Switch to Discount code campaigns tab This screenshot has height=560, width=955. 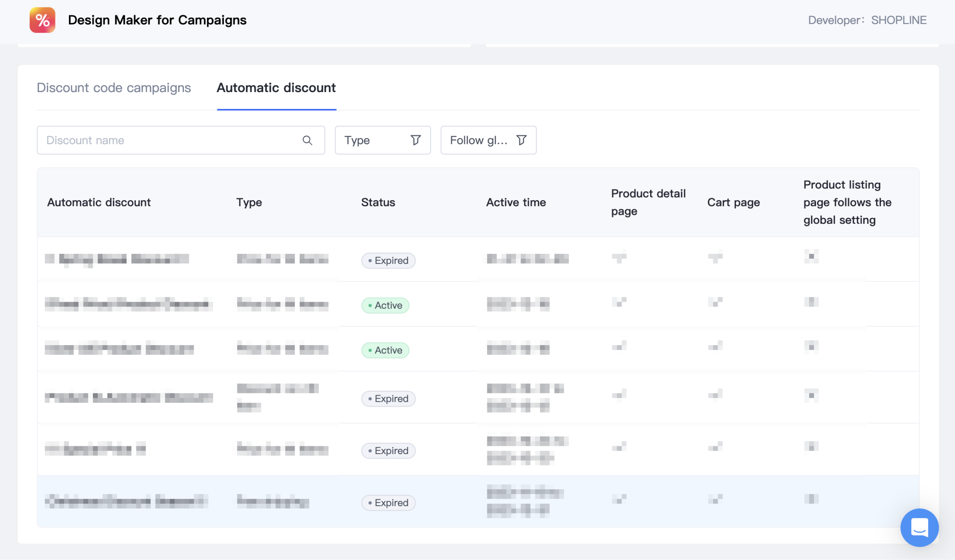tap(114, 88)
